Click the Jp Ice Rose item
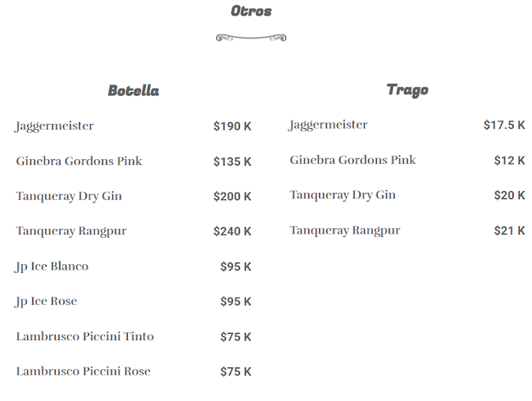 (x=46, y=302)
